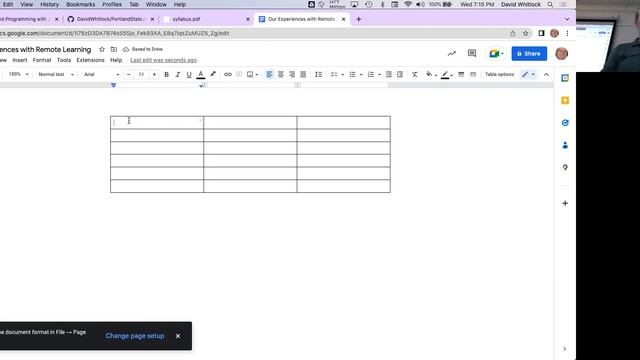Open a new browser tab
The height and width of the screenshot is (360, 640).
pyautogui.click(x=358, y=19)
